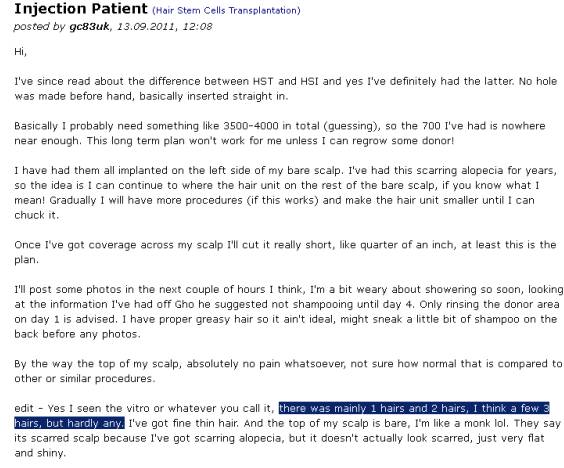Click the paragraph about the left side of bare scalp
The width and height of the screenshot is (564, 468).
[x=286, y=192]
